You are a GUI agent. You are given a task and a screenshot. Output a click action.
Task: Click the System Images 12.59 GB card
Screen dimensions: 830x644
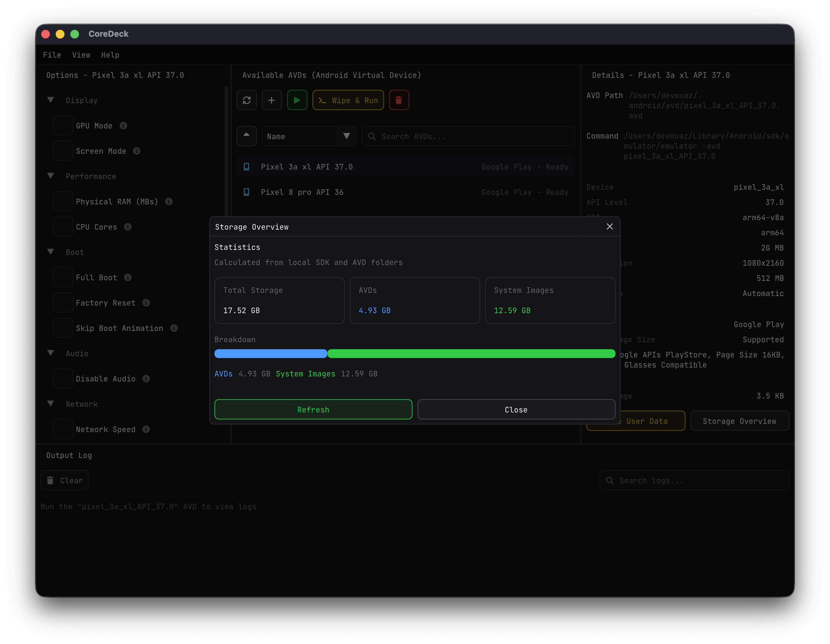(x=550, y=300)
